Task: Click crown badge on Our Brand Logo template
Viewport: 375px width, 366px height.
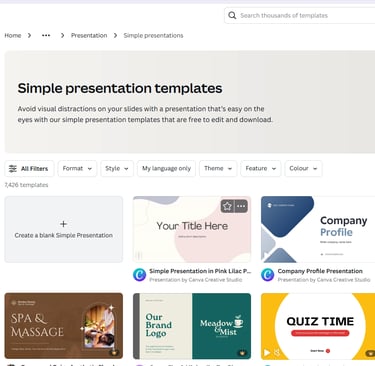Action: click(242, 352)
